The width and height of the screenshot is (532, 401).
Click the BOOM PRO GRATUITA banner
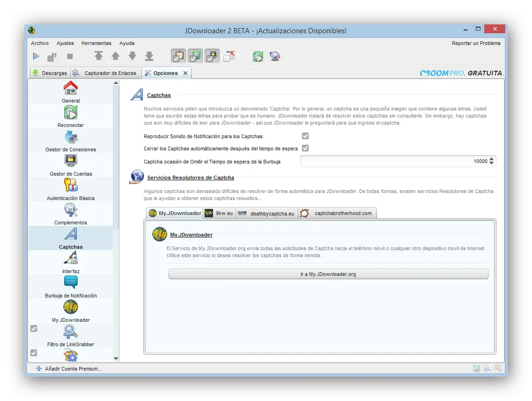coord(461,73)
